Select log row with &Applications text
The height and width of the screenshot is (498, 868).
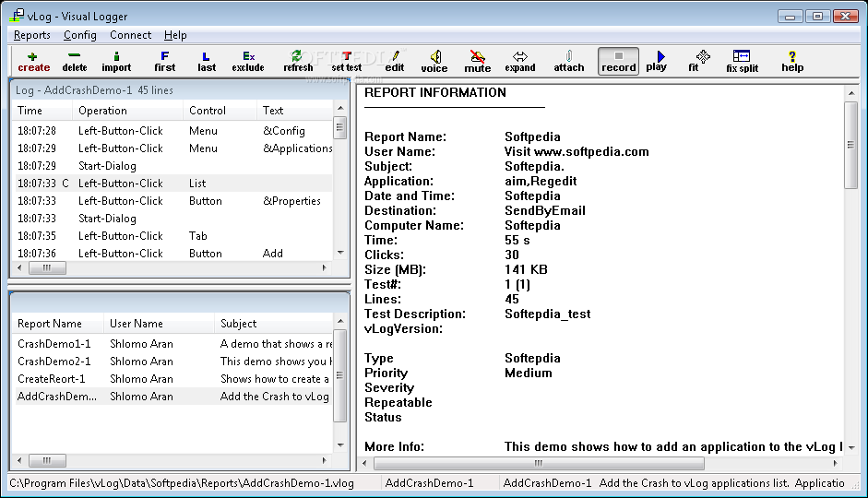click(x=173, y=148)
